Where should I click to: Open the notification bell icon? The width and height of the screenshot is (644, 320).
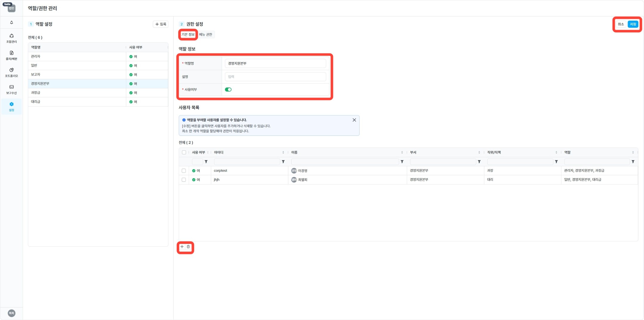tap(11, 22)
